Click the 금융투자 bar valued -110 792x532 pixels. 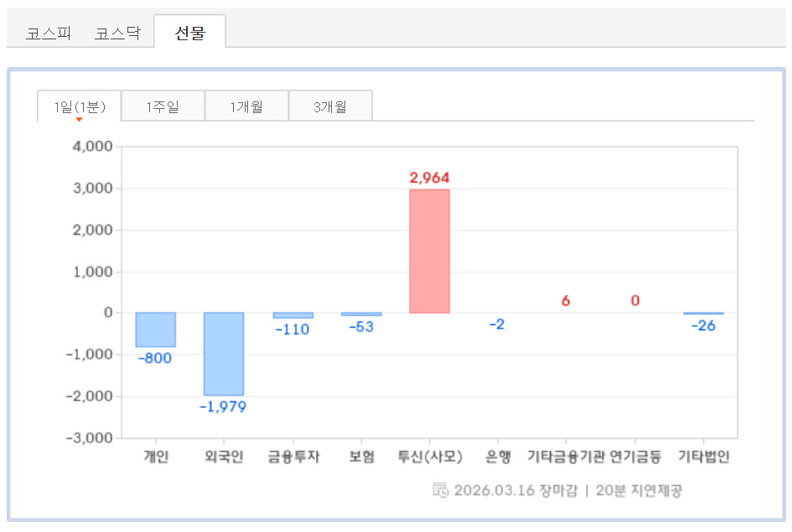tap(293, 316)
